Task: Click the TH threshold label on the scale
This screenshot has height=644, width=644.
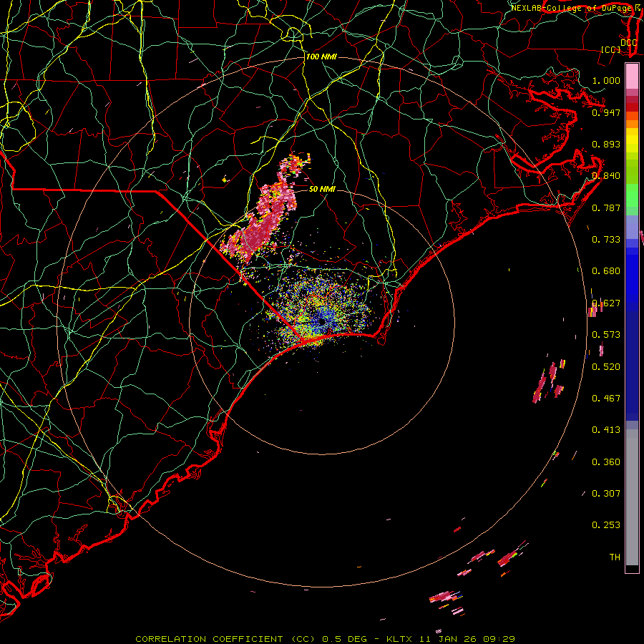Action: [x=615, y=557]
